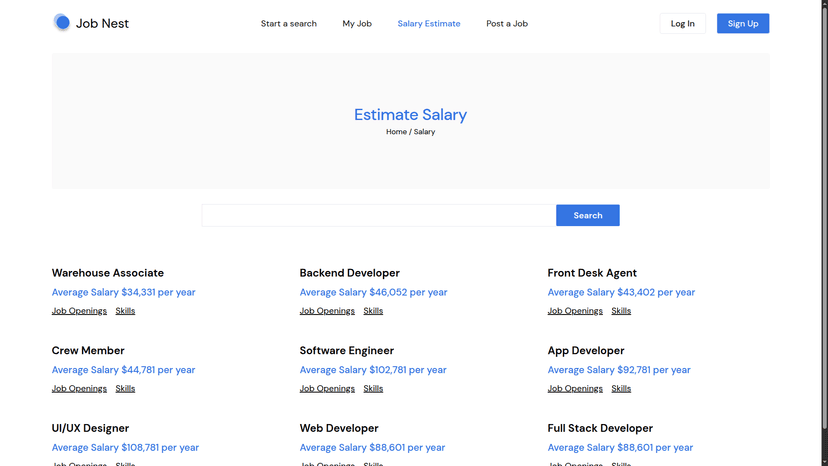
Task: Open Job Openings for Front Desk Agent
Action: 575,311
